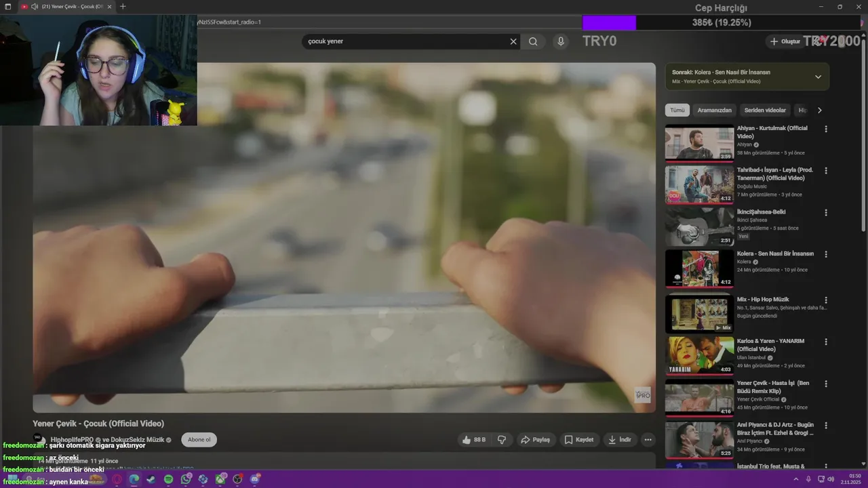Open Ahiyan - Kurtulmak video thumbnail
Screen dimensions: 868x488
[x=699, y=142]
